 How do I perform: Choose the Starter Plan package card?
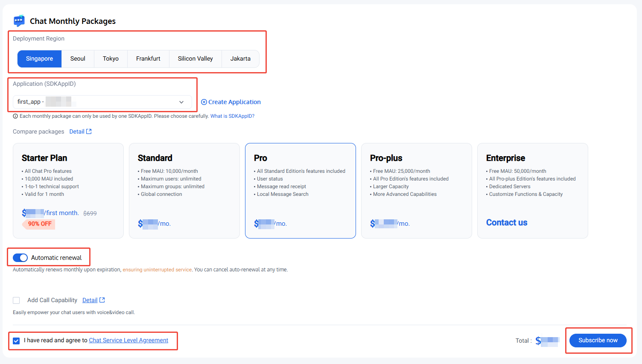click(68, 190)
